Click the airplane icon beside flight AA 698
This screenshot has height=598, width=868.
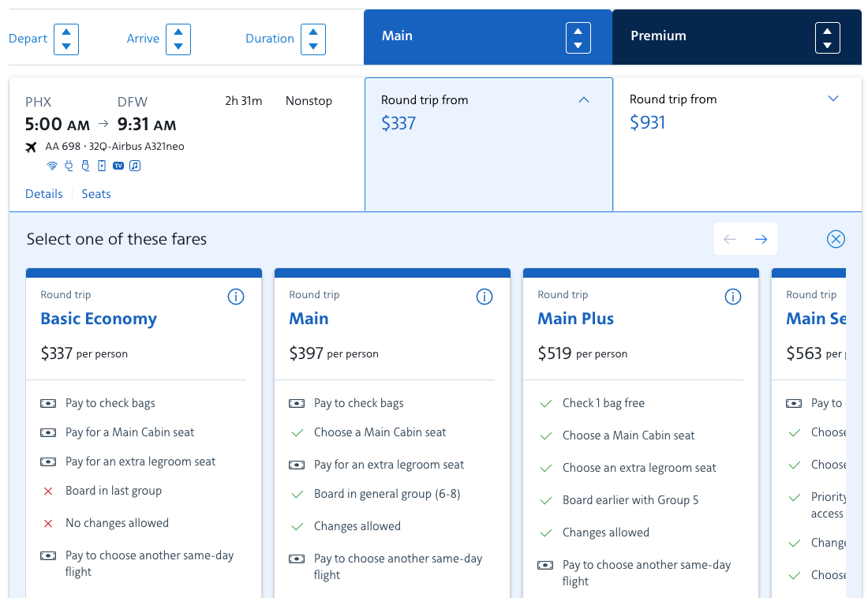click(32, 148)
